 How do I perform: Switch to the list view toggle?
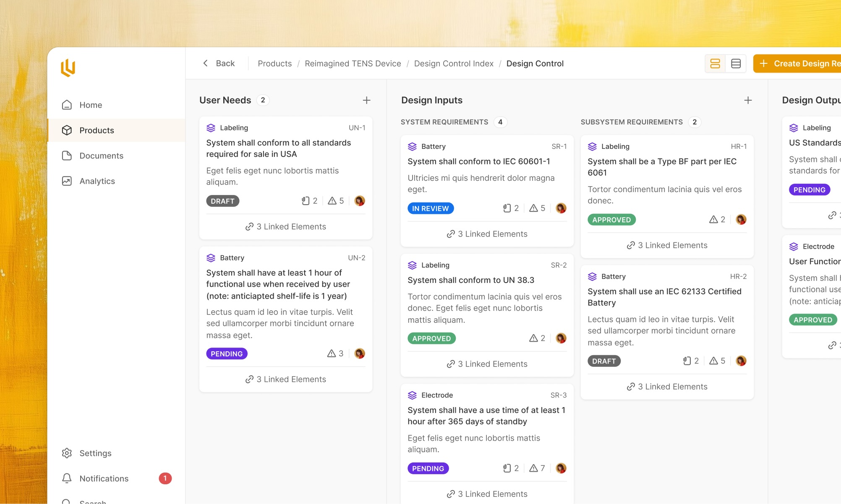[736, 64]
